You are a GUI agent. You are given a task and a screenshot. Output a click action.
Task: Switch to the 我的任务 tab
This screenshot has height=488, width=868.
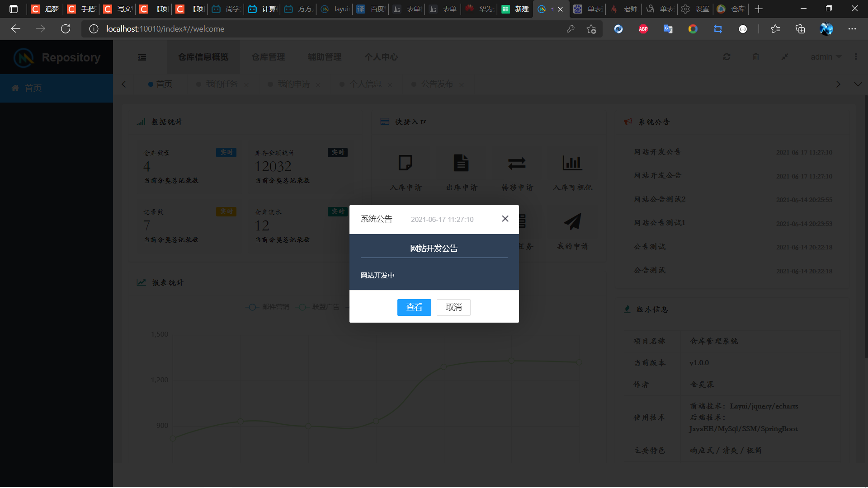click(x=222, y=84)
